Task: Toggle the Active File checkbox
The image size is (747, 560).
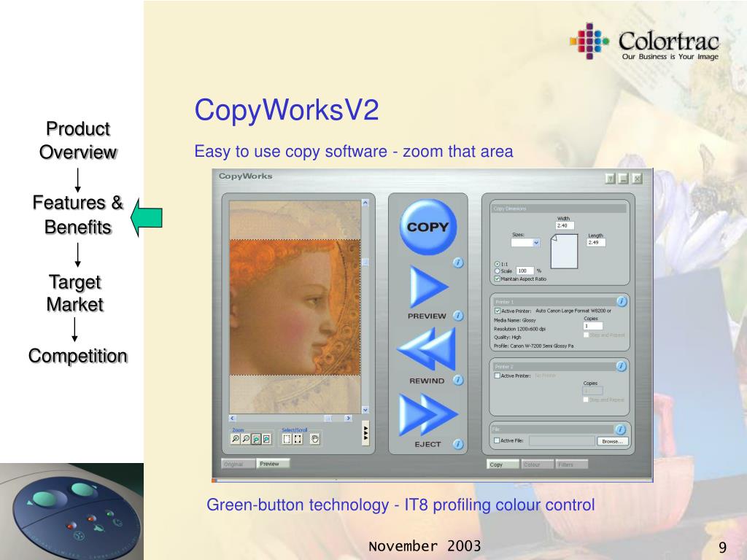Action: tap(497, 440)
